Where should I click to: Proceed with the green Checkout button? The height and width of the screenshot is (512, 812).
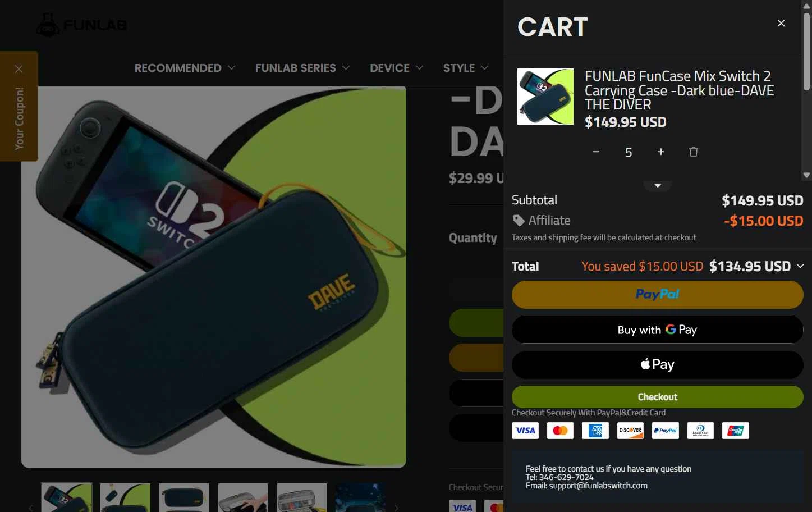658,397
